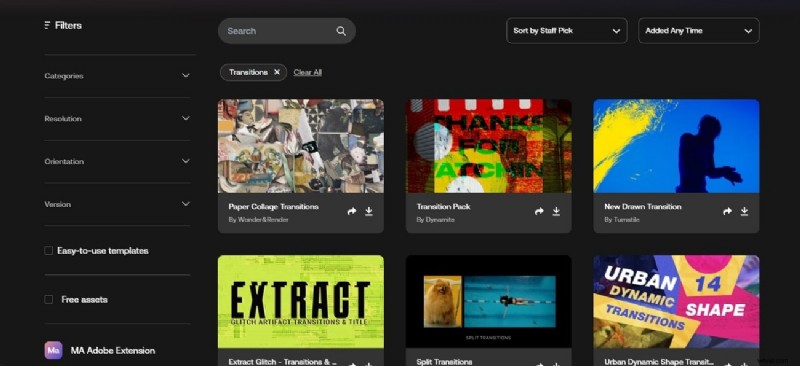Share the New Drawn Transition template

[728, 211]
